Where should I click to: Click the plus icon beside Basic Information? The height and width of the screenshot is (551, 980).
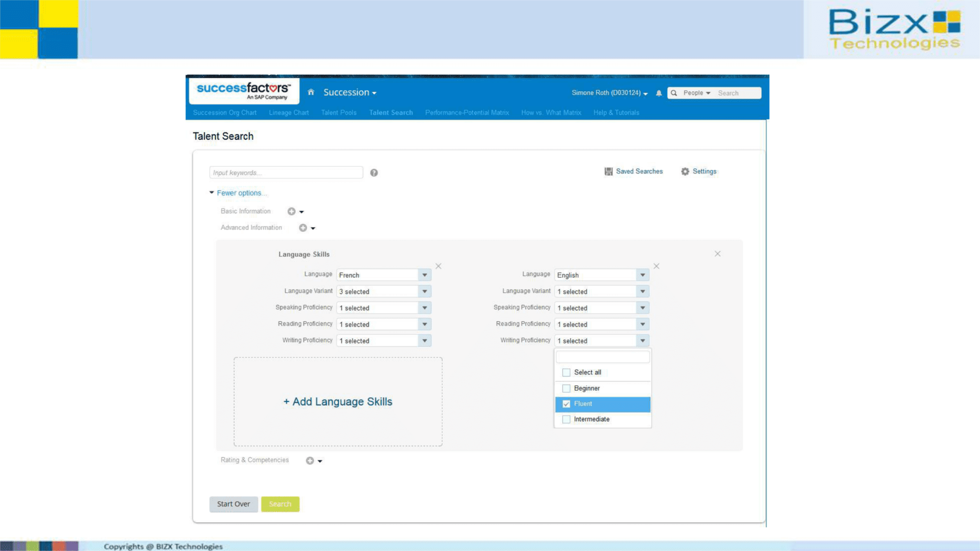[291, 211]
